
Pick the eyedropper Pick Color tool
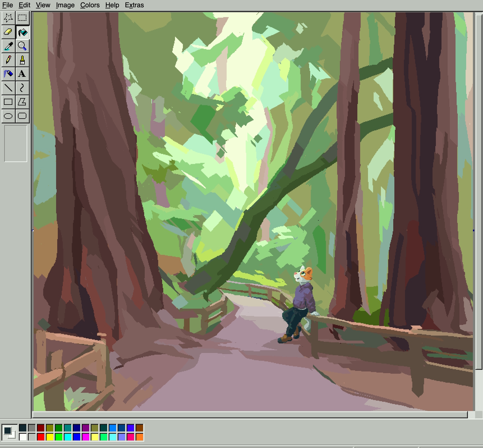(8, 46)
